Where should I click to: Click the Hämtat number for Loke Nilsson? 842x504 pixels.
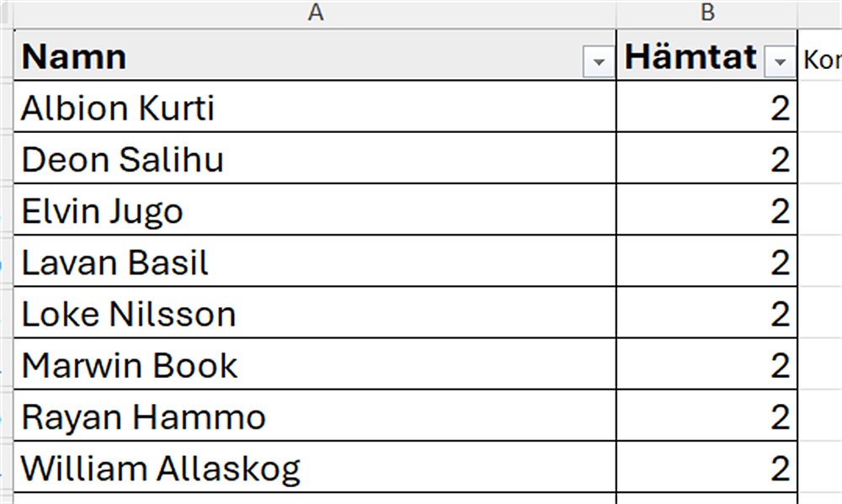706,314
